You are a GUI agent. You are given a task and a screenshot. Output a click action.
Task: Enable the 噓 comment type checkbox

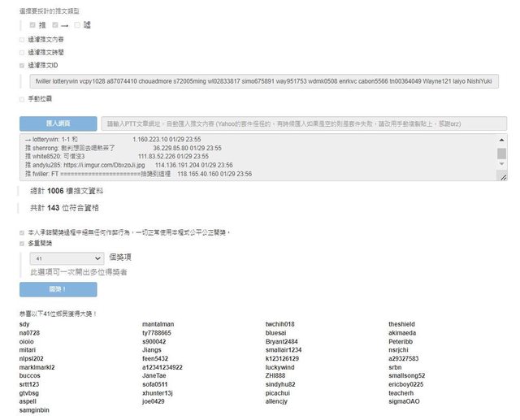point(77,25)
